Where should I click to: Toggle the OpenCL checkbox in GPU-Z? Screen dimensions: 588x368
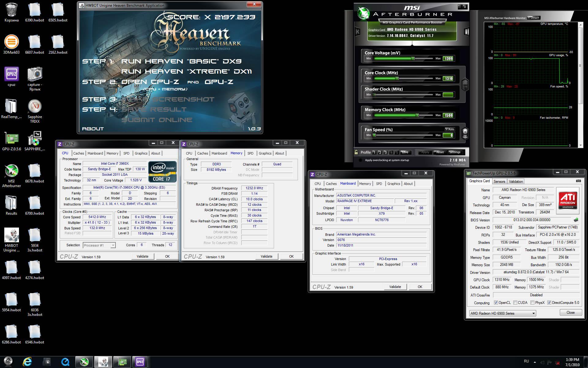(496, 303)
